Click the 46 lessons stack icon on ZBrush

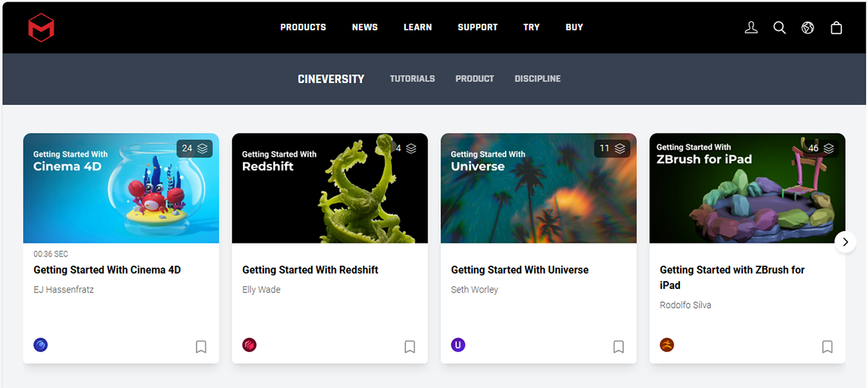829,149
